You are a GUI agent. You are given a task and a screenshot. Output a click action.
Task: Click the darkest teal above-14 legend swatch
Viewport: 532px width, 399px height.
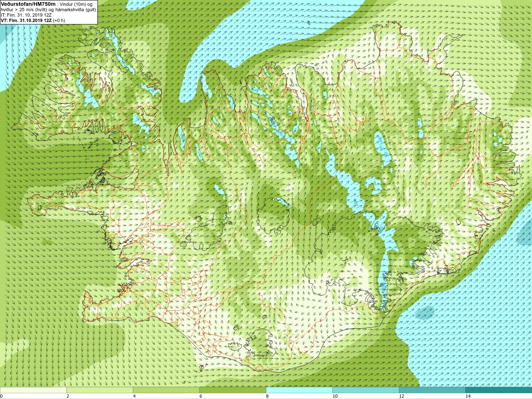click(499, 390)
